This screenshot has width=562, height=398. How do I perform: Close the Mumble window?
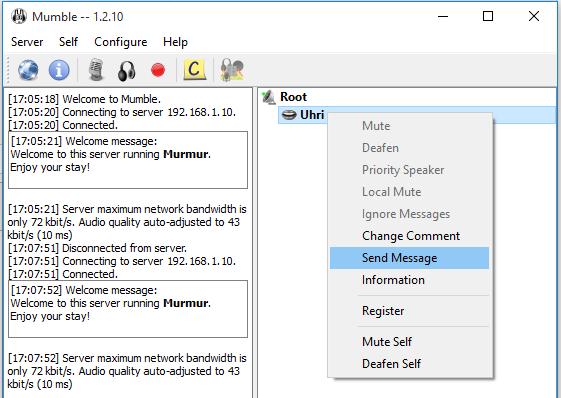(x=534, y=16)
